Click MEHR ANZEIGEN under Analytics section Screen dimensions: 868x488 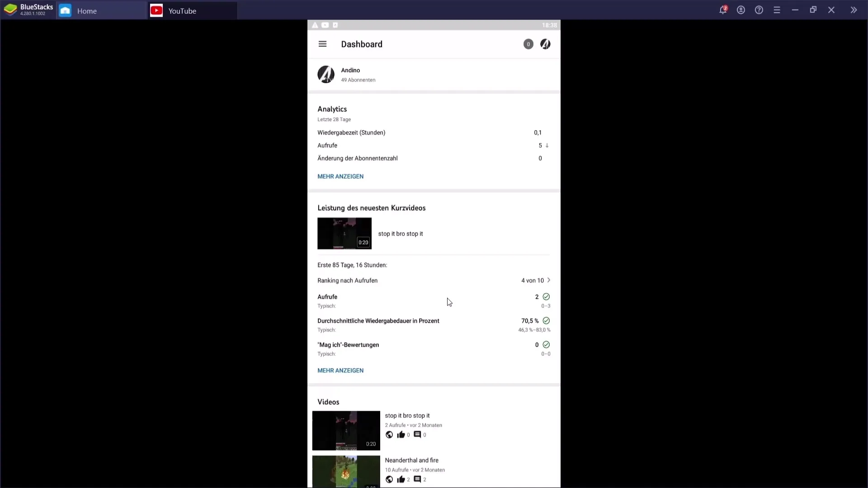(340, 176)
